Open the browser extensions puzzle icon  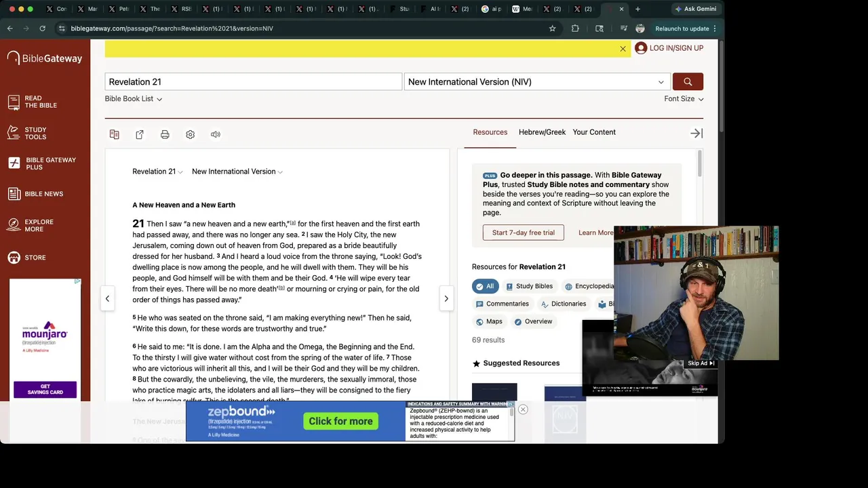[x=575, y=28]
